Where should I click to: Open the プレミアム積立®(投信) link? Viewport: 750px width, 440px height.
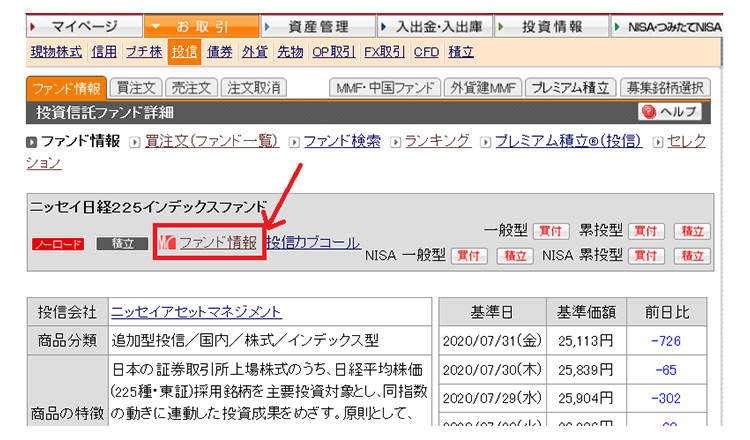[568, 141]
